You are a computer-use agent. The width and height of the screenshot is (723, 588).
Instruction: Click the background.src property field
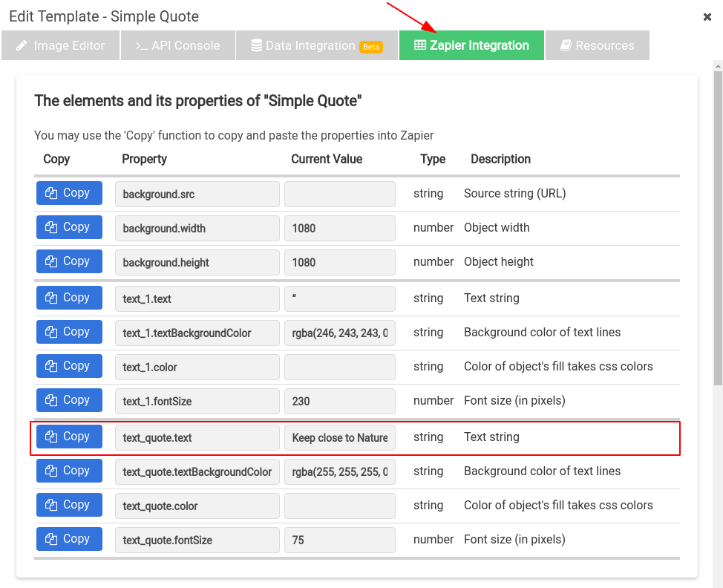pyautogui.click(x=197, y=195)
